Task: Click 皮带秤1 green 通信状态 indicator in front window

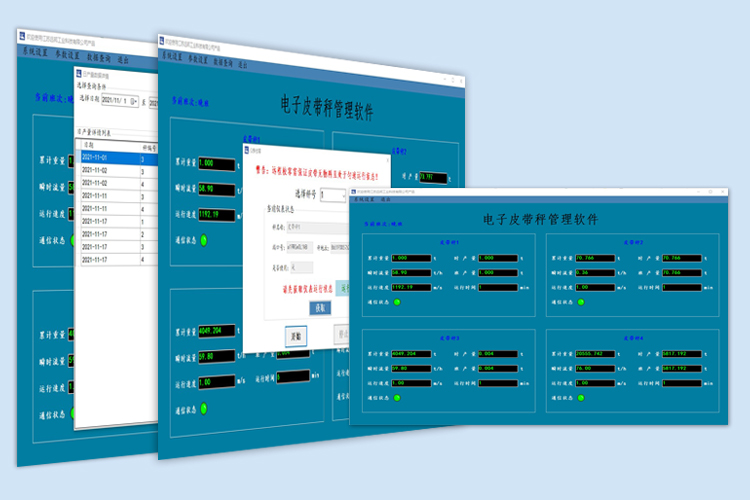Action: (x=397, y=301)
